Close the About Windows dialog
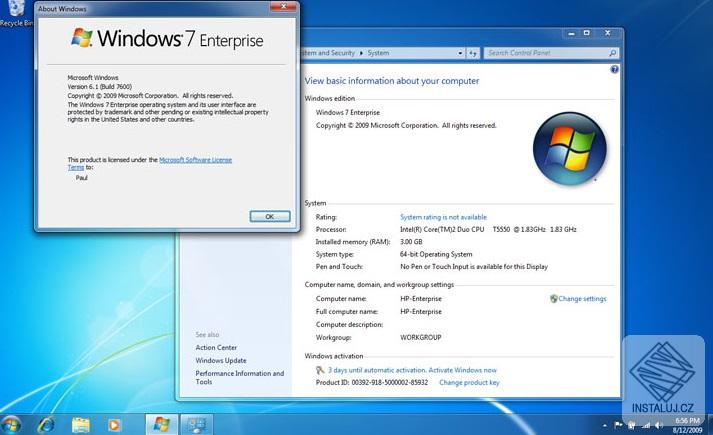Screen dimensions: 713x435 click(283, 6)
